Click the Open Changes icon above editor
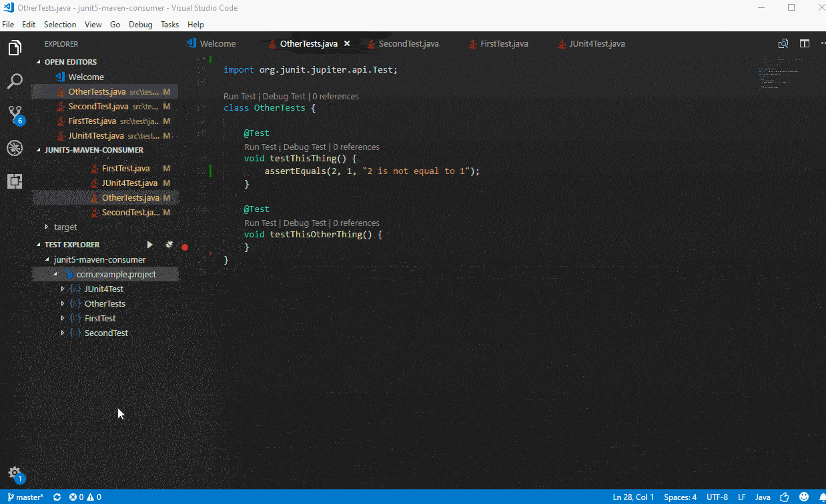This screenshot has width=826, height=504. coord(784,44)
